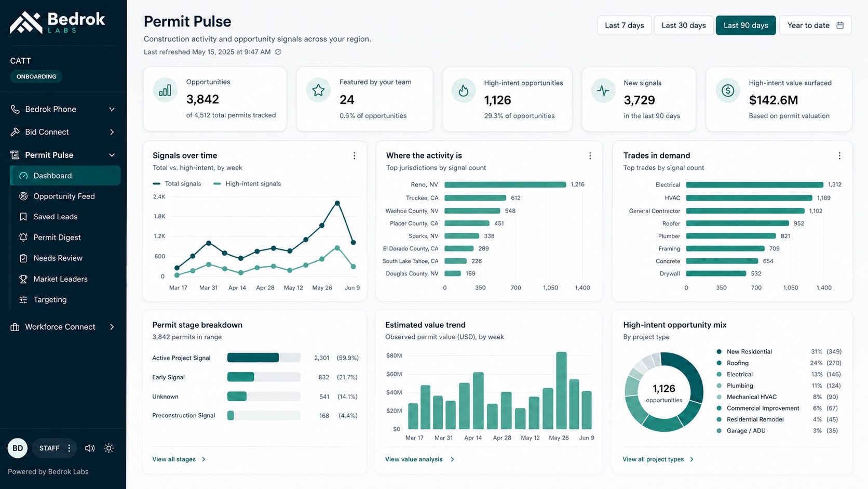Viewport: 868px width, 489px height.
Task: Click the tallest bar in Estimated value trend
Action: (x=561, y=391)
